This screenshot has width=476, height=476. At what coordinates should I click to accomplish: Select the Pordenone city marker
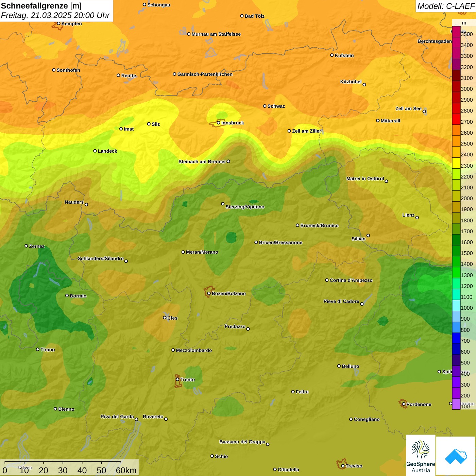point(404,404)
